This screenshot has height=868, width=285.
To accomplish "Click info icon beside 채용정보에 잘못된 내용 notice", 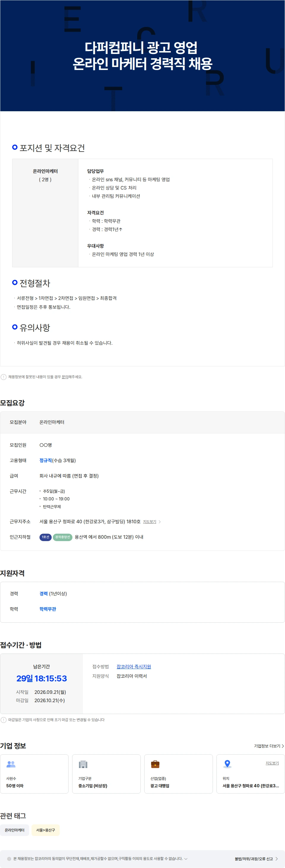I will point(3,377).
